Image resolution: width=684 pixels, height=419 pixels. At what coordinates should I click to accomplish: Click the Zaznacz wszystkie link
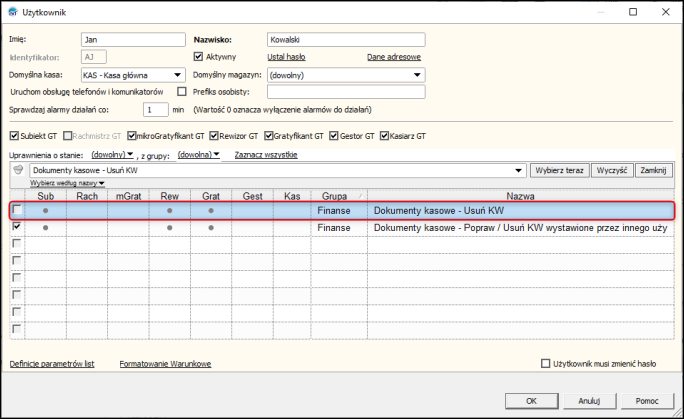point(266,154)
